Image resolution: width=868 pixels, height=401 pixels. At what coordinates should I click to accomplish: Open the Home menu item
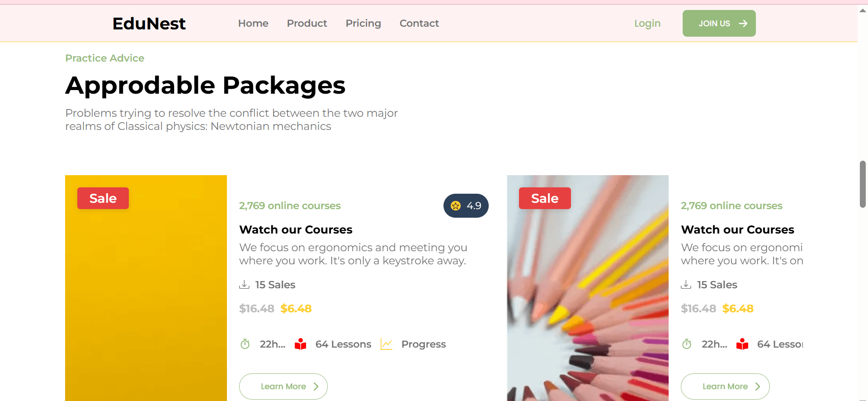(x=253, y=23)
